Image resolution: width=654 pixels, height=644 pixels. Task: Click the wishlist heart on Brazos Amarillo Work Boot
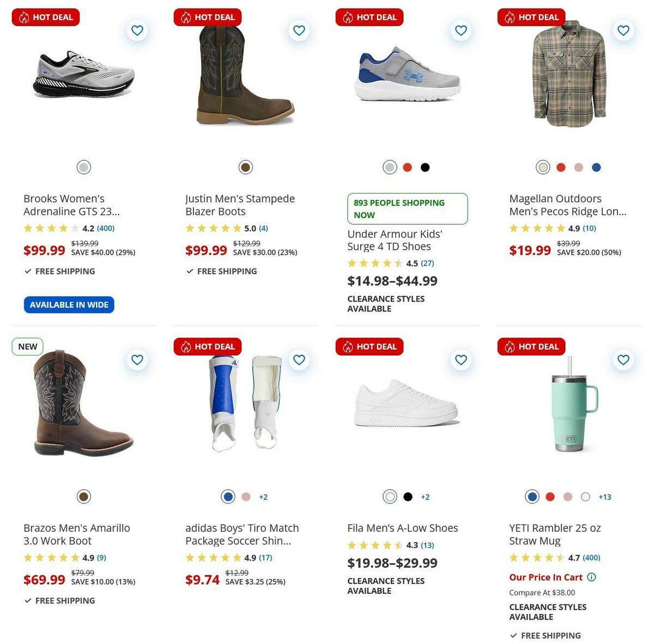(x=137, y=360)
